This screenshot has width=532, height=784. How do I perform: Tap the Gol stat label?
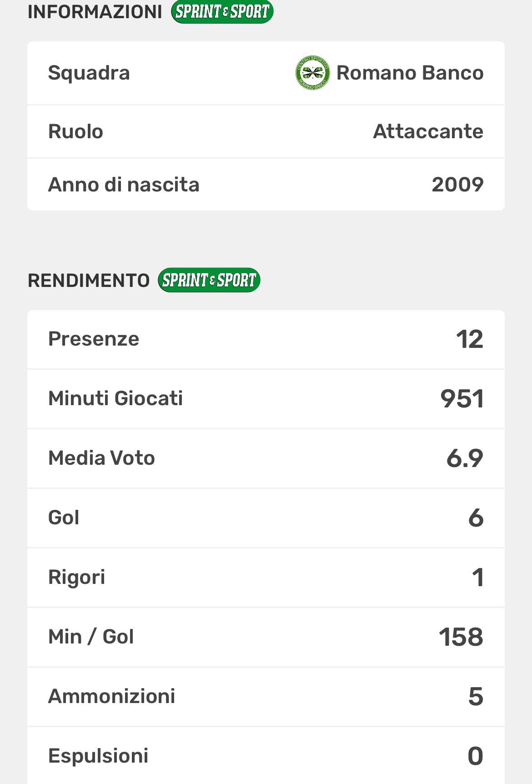click(64, 518)
